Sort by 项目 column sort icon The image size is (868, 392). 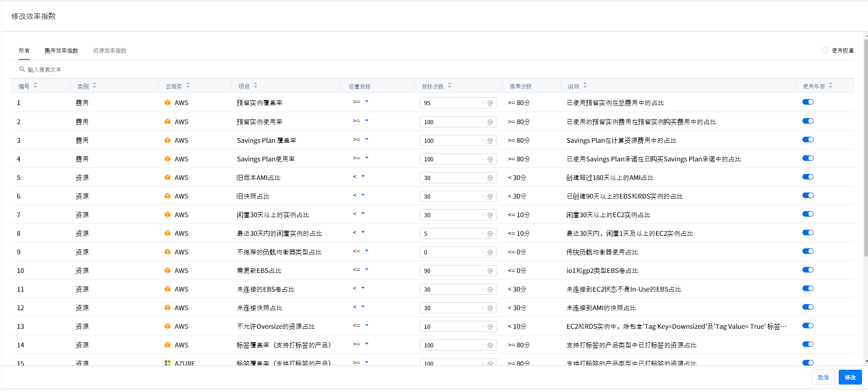(x=256, y=86)
